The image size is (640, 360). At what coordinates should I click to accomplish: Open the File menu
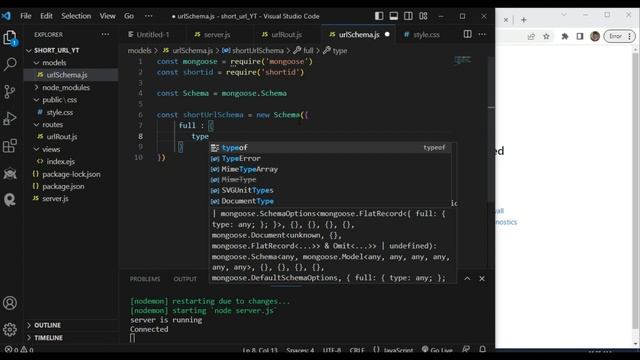click(26, 16)
